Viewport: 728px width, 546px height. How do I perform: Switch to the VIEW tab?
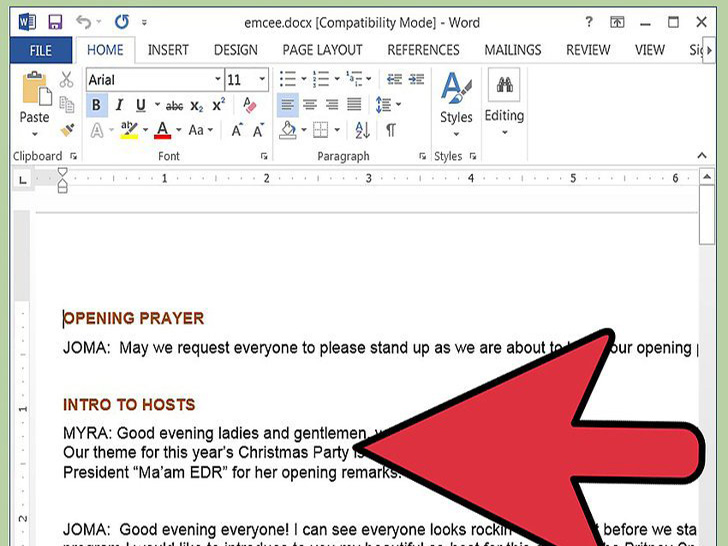point(650,50)
